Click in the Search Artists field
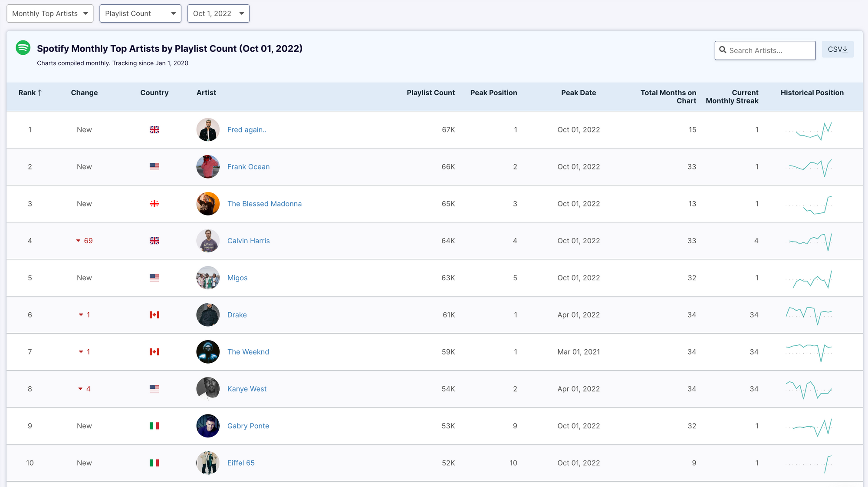The image size is (868, 487). coord(770,50)
